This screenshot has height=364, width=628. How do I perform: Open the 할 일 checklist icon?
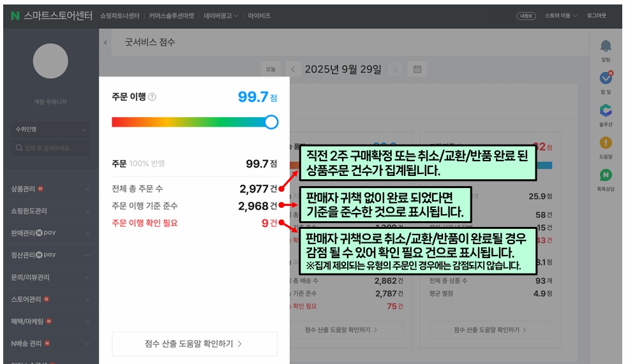pyautogui.click(x=606, y=78)
